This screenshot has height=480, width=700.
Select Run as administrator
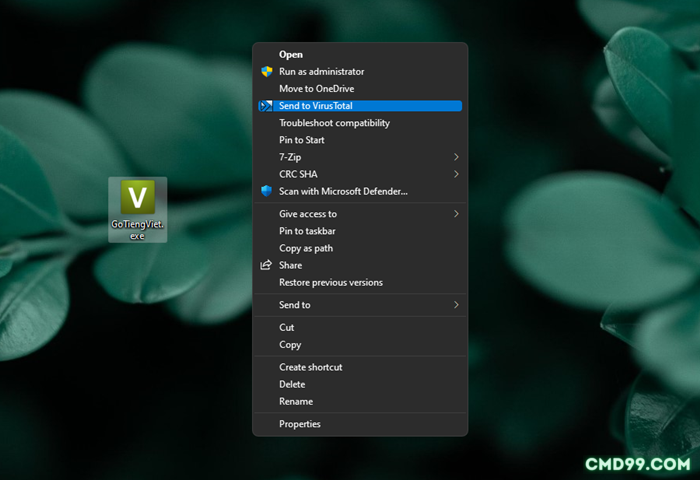tap(360, 71)
